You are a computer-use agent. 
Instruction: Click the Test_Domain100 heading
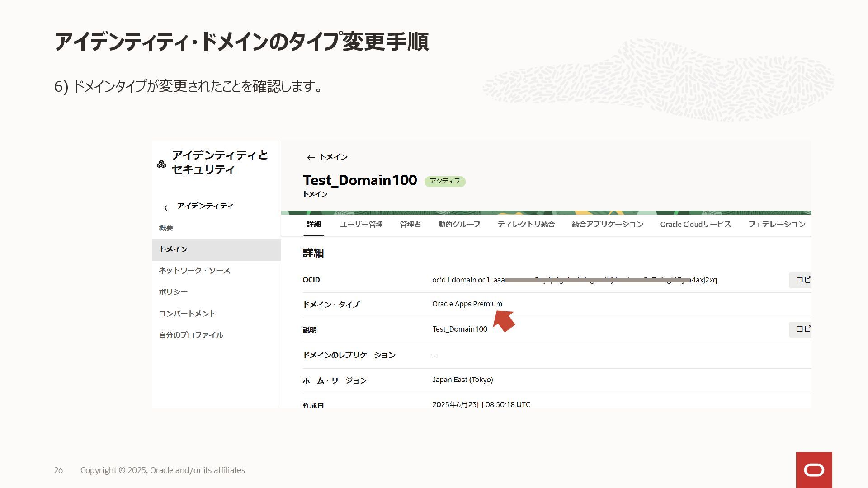point(360,180)
